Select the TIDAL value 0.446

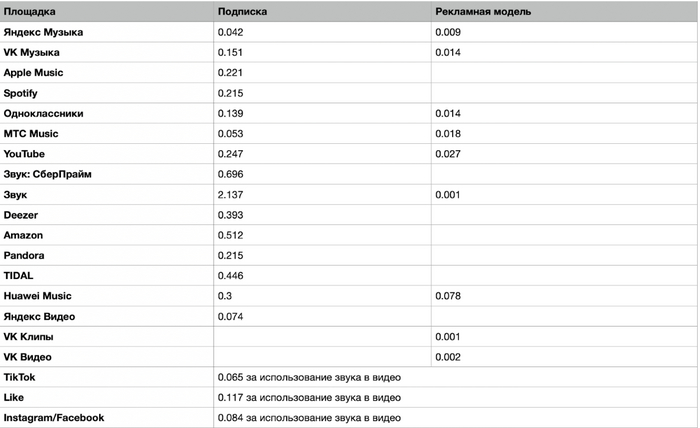coord(230,276)
